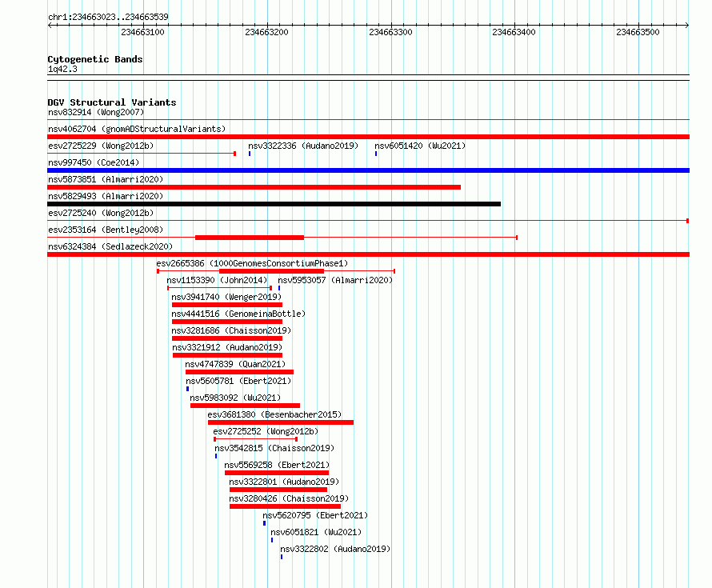Click nsv3322802 (Audano2019) label
The width and height of the screenshot is (712, 588).
coord(335,549)
